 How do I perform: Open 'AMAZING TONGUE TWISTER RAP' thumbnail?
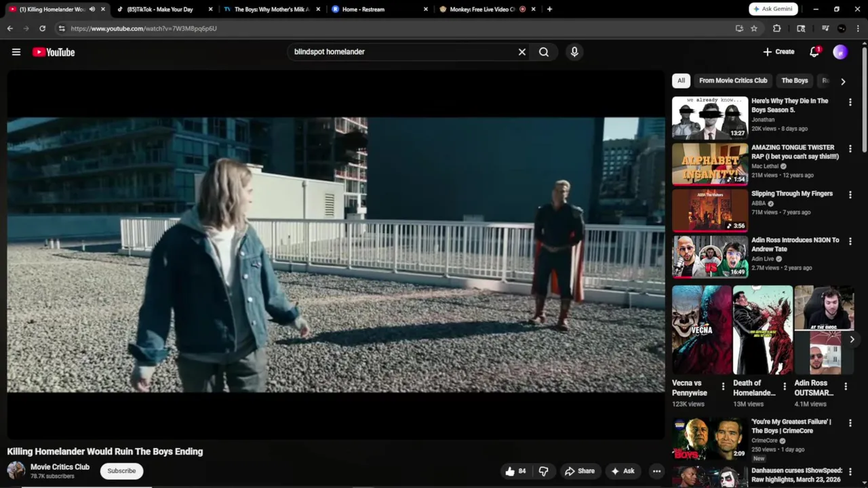point(710,163)
